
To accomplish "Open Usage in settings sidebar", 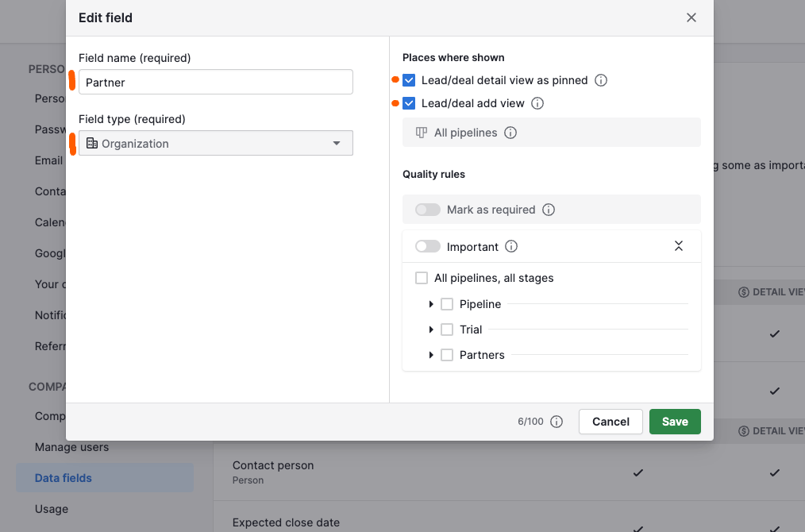I will coord(52,509).
